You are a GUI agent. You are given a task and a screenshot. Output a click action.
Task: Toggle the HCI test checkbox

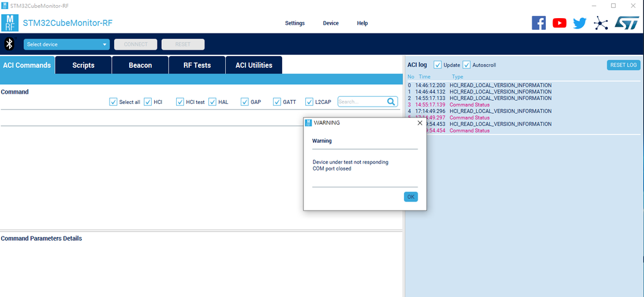(180, 102)
